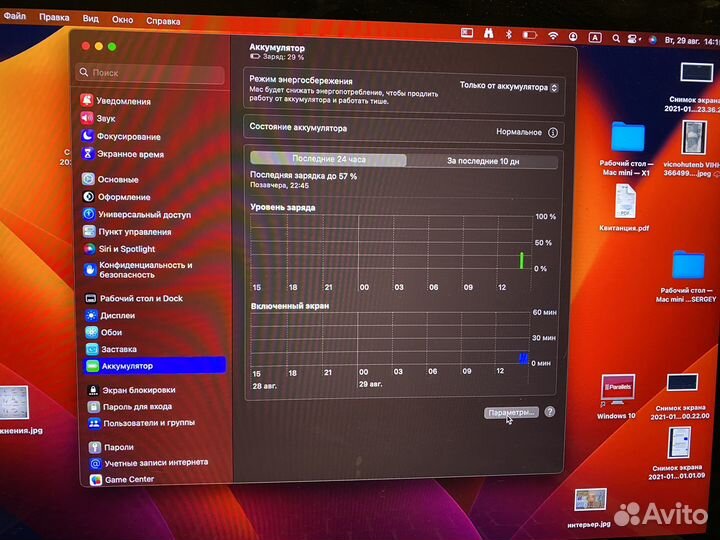Open Обои wallpaper settings
720x540 pixels.
point(110,332)
